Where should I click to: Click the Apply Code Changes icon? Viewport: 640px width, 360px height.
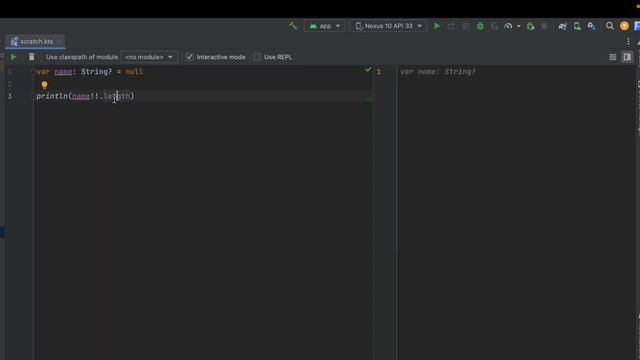(466, 26)
